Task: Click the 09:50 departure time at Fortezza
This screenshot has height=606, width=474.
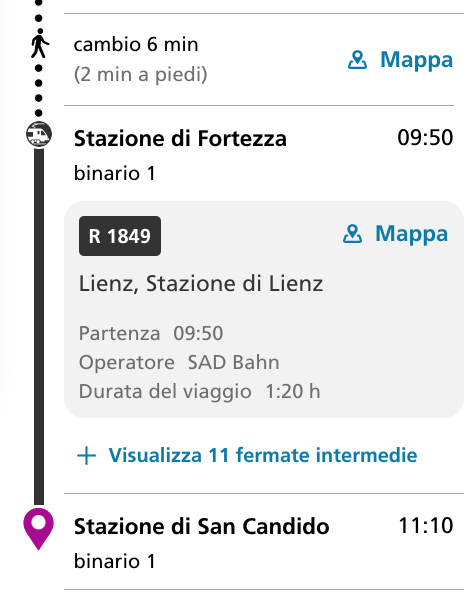Action: [x=425, y=138]
